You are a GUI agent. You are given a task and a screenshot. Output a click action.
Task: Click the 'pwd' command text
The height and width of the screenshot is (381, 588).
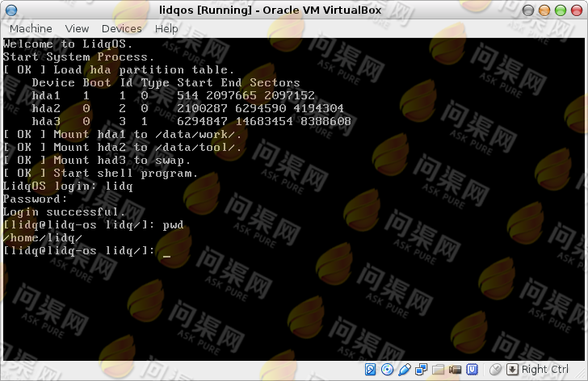tap(173, 225)
